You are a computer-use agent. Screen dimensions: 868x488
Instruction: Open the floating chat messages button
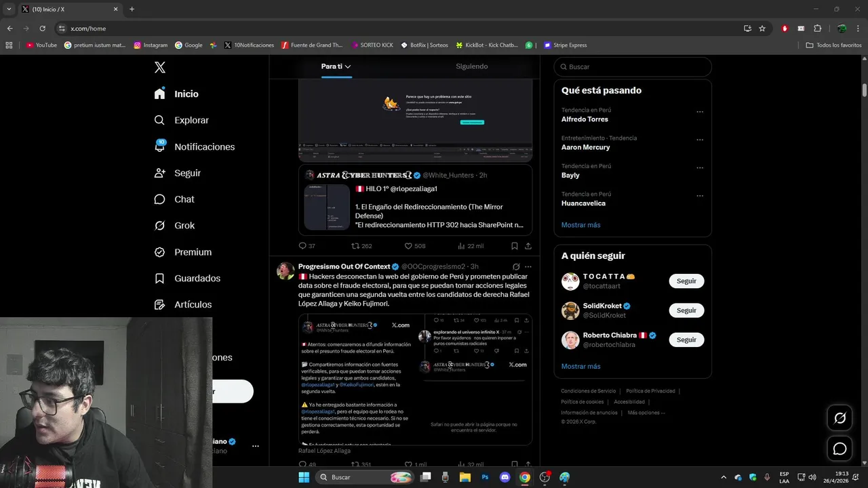click(x=840, y=449)
